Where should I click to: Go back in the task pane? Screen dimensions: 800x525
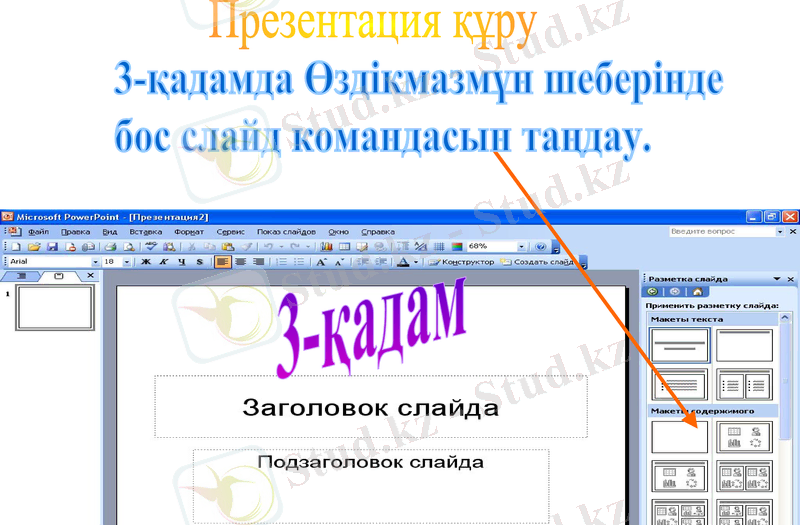click(653, 292)
